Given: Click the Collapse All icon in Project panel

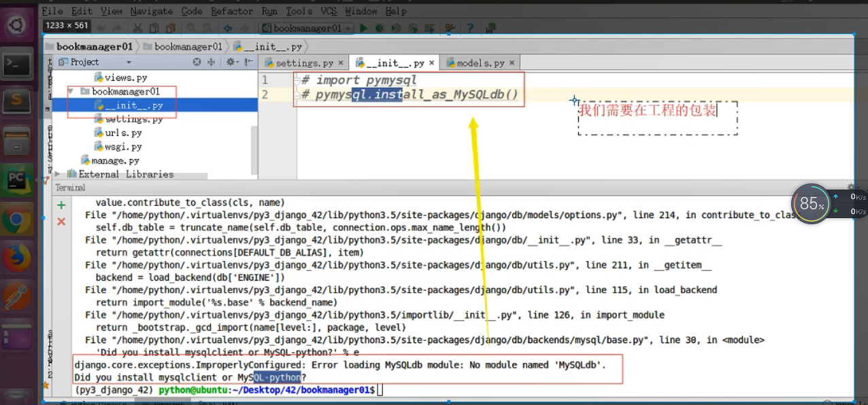Looking at the screenshot, I should tap(211, 62).
